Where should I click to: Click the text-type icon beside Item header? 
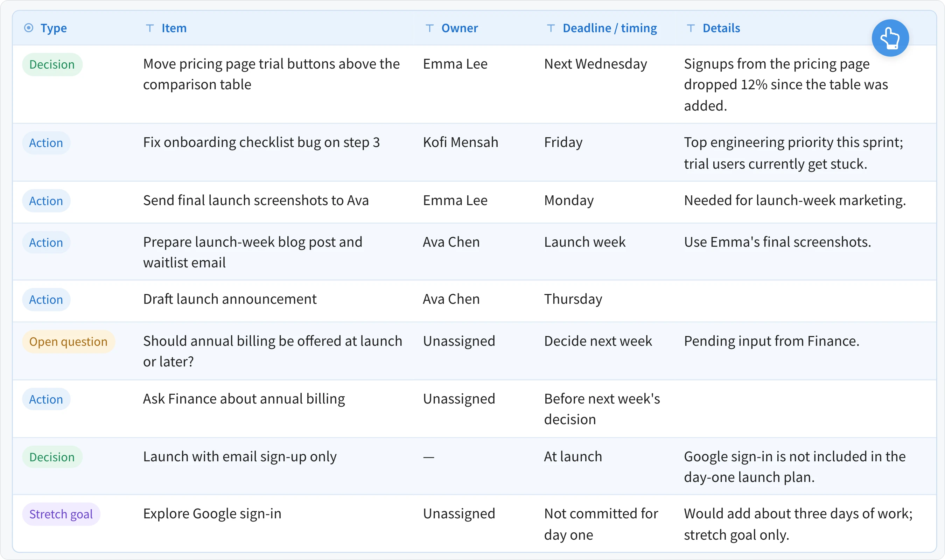point(150,28)
